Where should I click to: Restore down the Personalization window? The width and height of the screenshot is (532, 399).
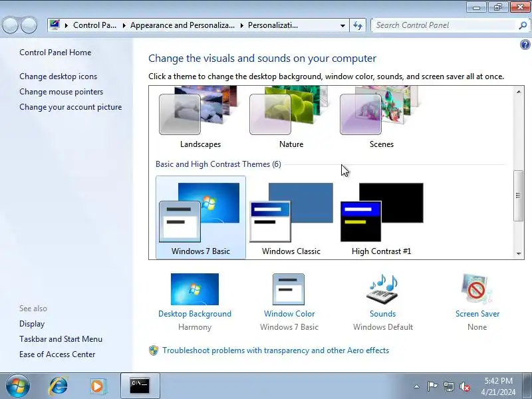pyautogui.click(x=497, y=7)
